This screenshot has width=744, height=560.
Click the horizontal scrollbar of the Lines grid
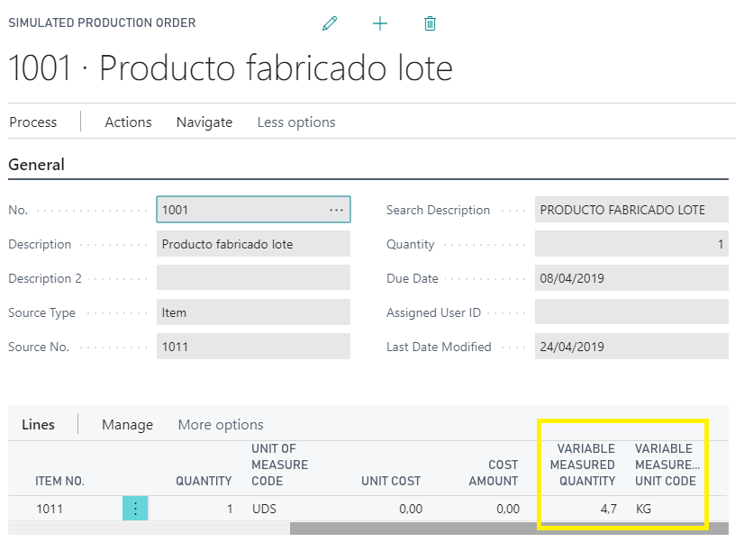pos(509,528)
